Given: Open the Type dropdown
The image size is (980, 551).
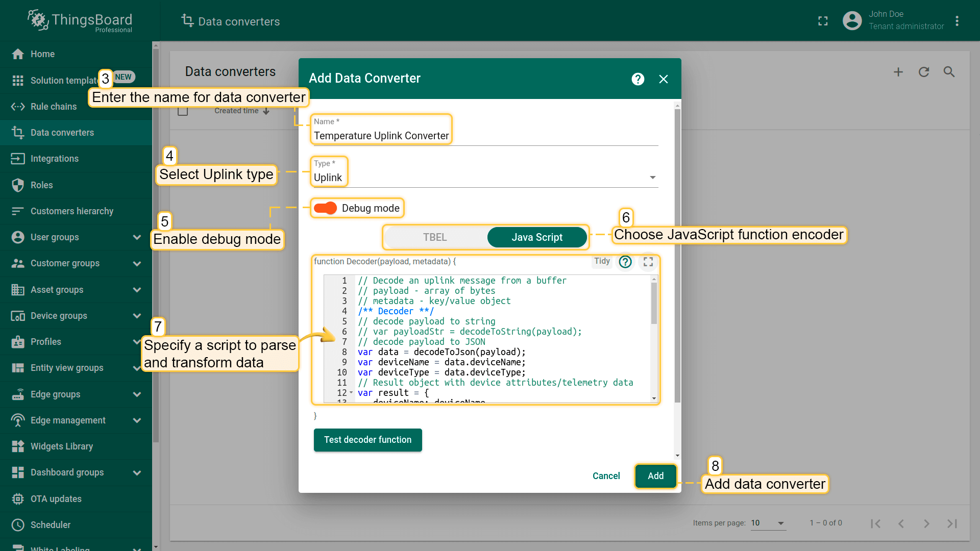Looking at the screenshot, I should pyautogui.click(x=484, y=178).
